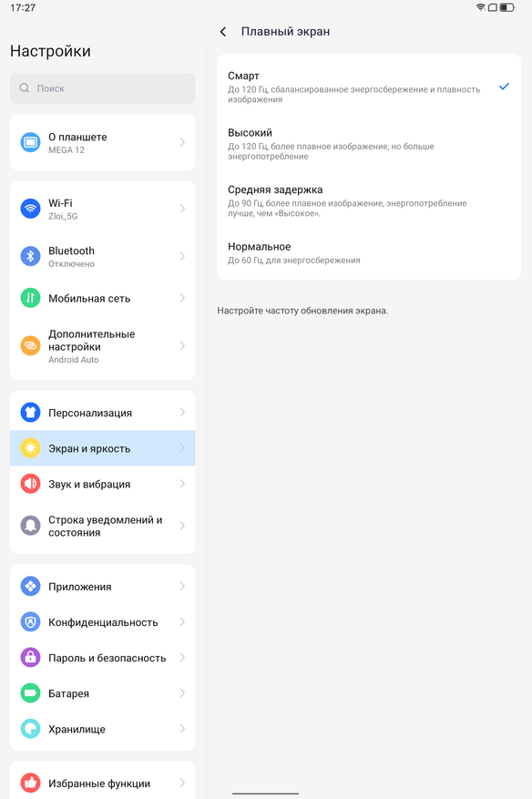
Task: Select the Смарт refresh rate option
Action: click(369, 87)
